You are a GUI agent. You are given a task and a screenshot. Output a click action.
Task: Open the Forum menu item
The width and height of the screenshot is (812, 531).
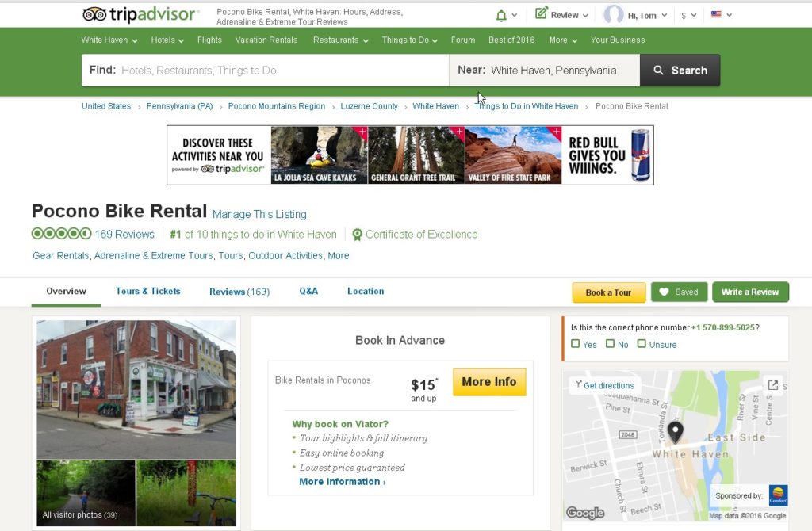(x=463, y=40)
